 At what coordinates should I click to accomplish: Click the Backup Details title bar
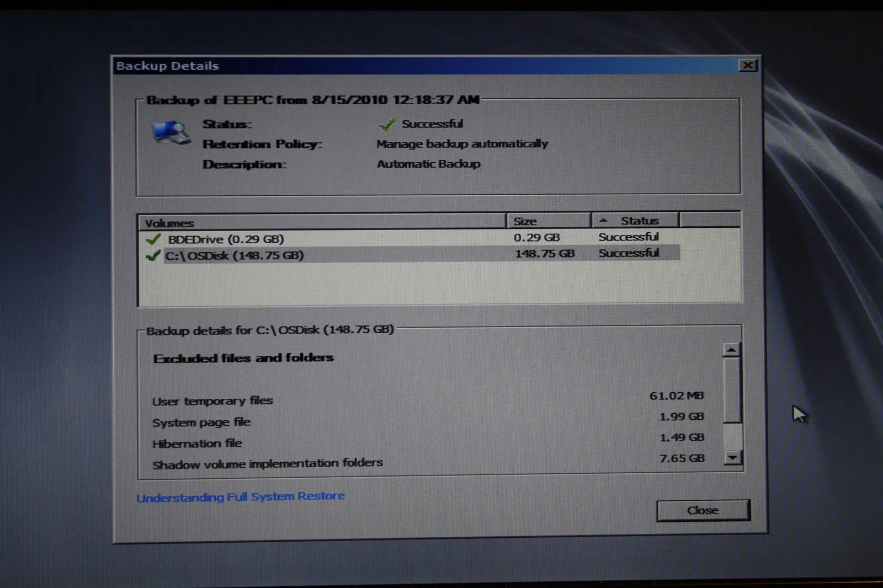pos(425,66)
